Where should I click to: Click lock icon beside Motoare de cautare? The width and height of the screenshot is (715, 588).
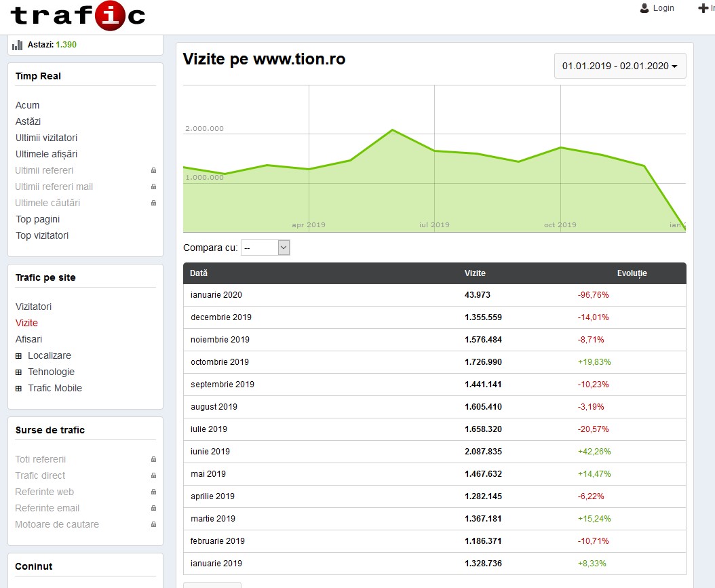pyautogui.click(x=153, y=524)
